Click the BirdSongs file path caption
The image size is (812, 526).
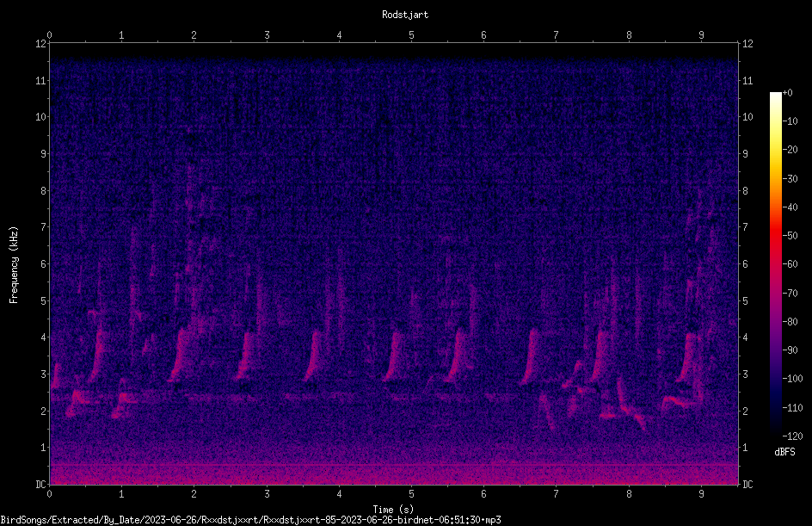click(x=250, y=520)
